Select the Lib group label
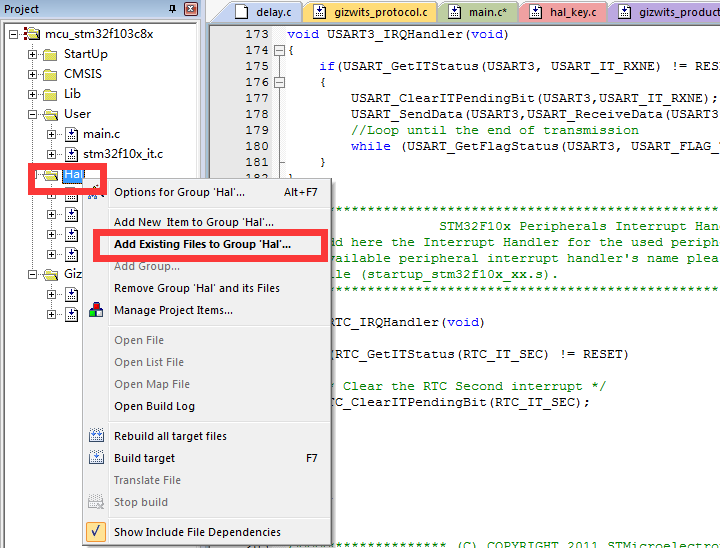720x548 pixels. [x=72, y=94]
